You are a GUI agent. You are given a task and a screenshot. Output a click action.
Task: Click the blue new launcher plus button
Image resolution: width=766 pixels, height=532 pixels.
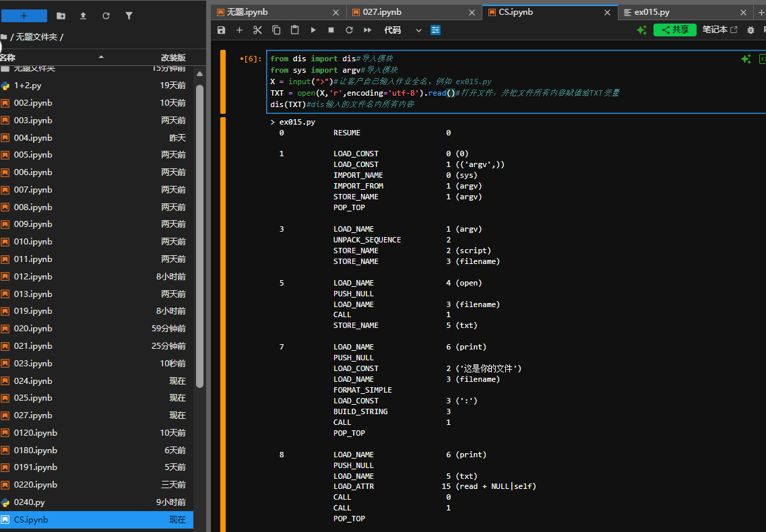tap(24, 15)
